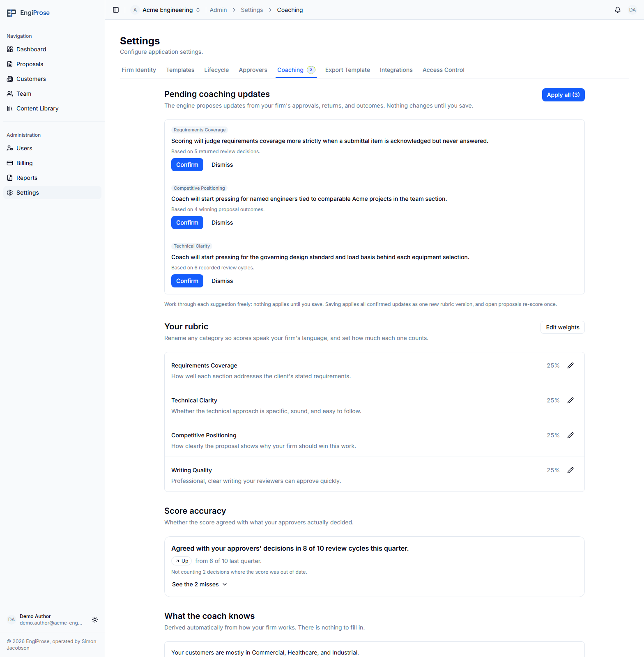Open Users under Administration

(52, 148)
